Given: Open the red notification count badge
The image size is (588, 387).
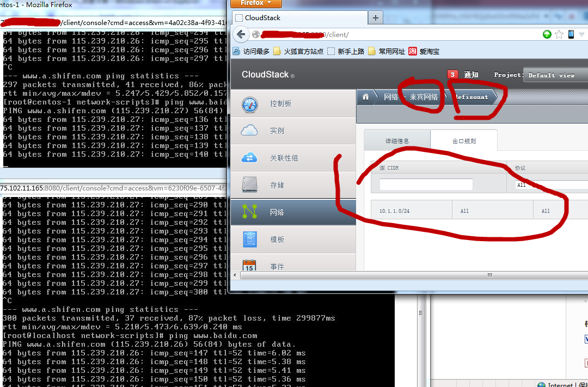Looking at the screenshot, I should [452, 75].
